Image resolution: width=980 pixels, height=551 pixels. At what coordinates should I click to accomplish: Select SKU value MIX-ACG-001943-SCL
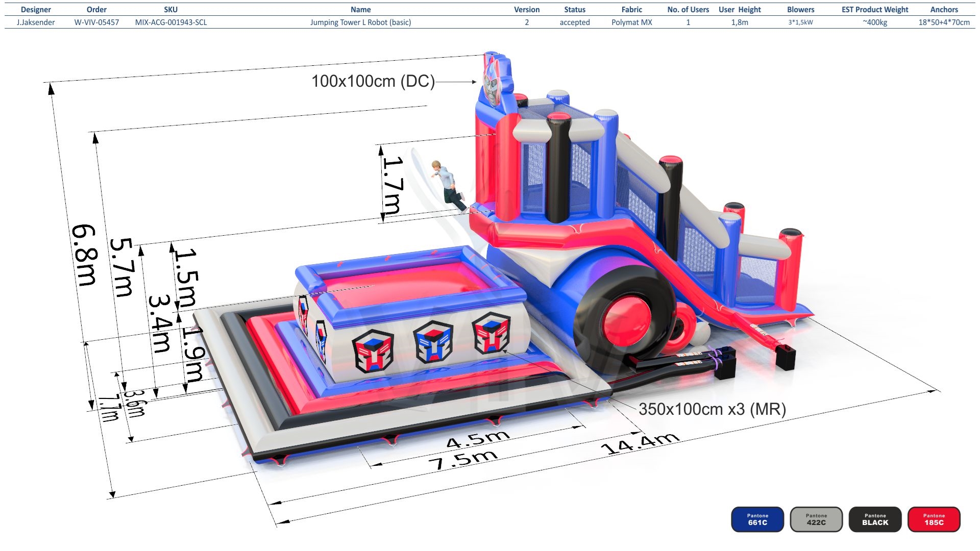[171, 22]
